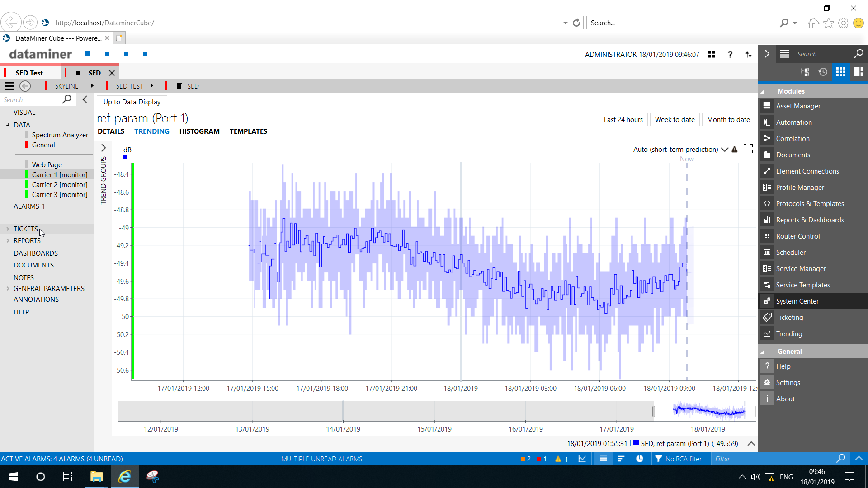Toggle the No RCA filter
868x488 pixels.
(x=678, y=459)
